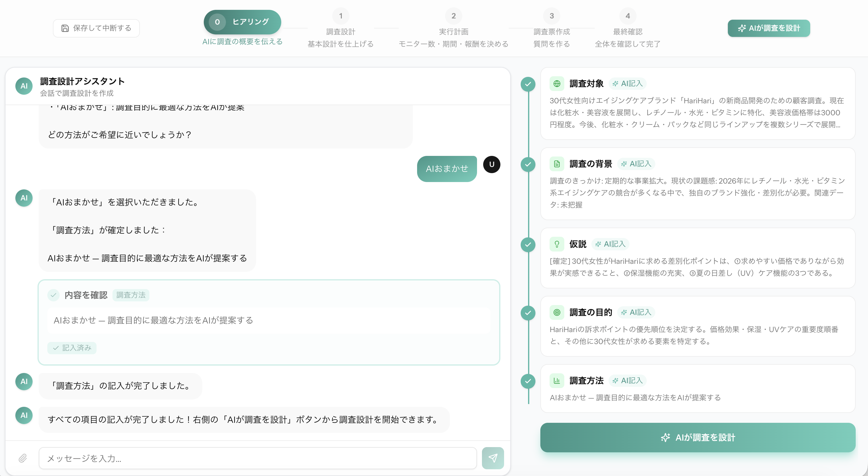Click the checkmark circle beside 調査対象
Image resolution: width=868 pixels, height=476 pixels.
pos(528,84)
